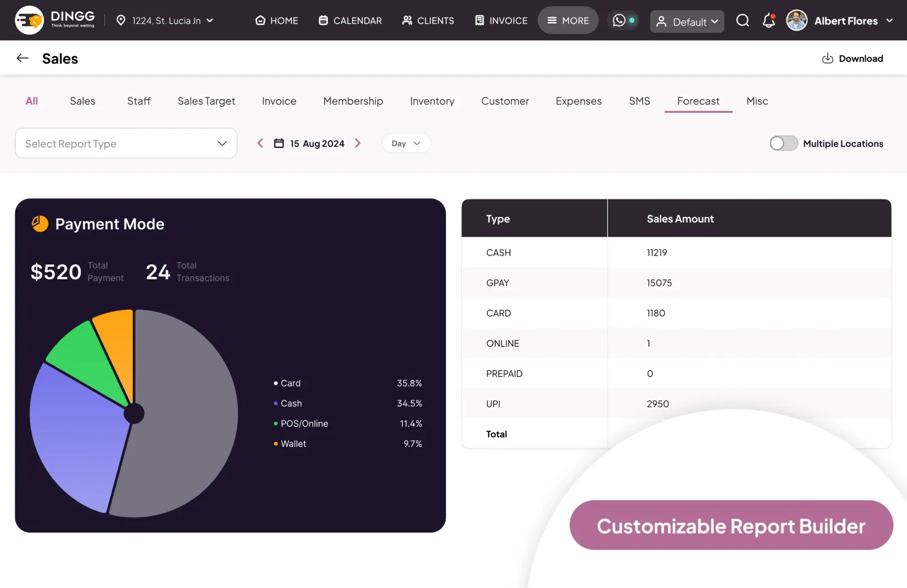The image size is (907, 588).
Task: Click the DINGG logo
Action: (x=55, y=20)
